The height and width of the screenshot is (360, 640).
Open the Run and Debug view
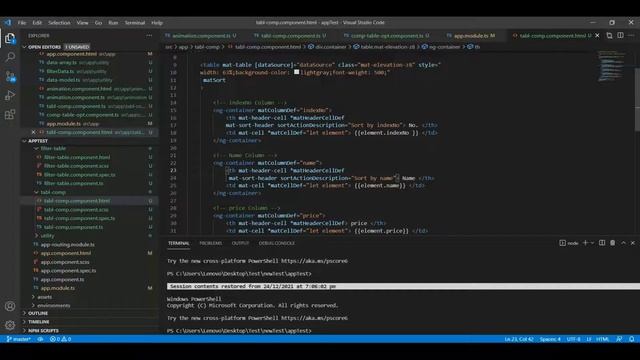(10, 95)
